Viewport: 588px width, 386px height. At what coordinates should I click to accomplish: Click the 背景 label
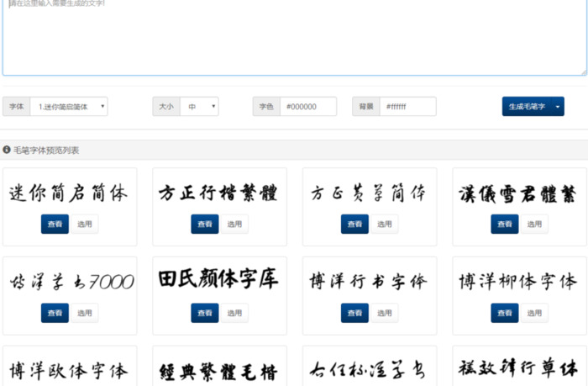366,107
